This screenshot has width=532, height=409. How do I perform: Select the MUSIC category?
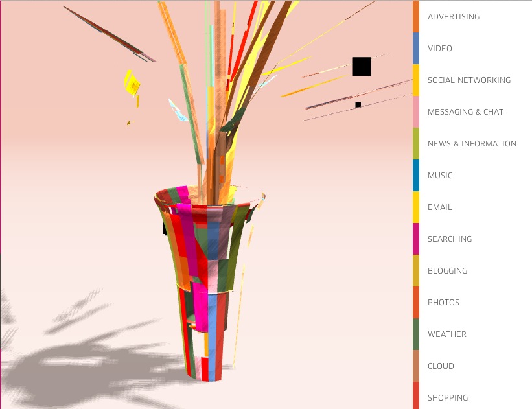pyautogui.click(x=440, y=176)
